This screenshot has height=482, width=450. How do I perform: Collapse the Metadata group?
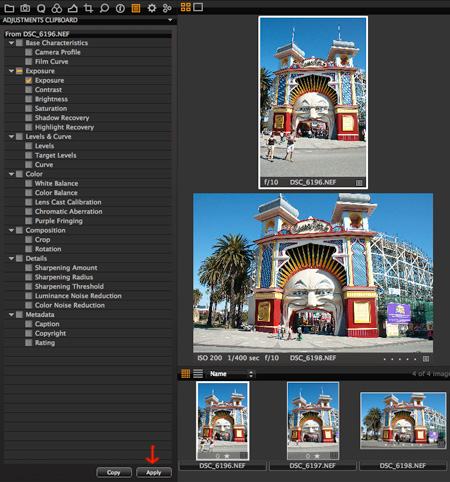click(x=11, y=314)
